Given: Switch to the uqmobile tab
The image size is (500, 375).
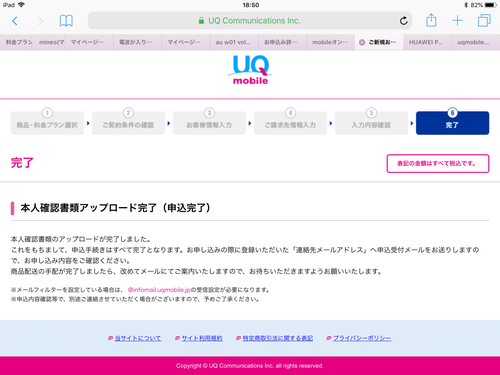Looking at the screenshot, I should [476, 42].
